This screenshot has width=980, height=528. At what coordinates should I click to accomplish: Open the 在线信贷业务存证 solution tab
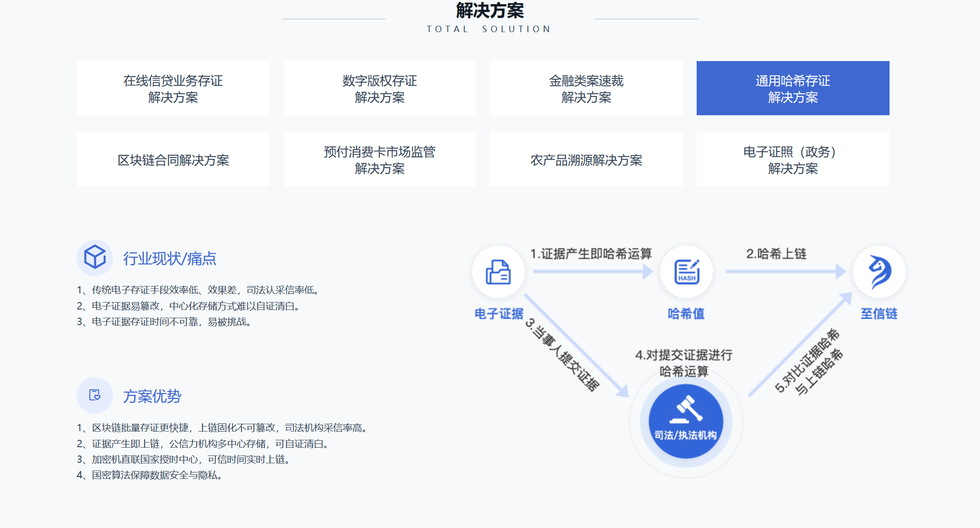point(173,88)
